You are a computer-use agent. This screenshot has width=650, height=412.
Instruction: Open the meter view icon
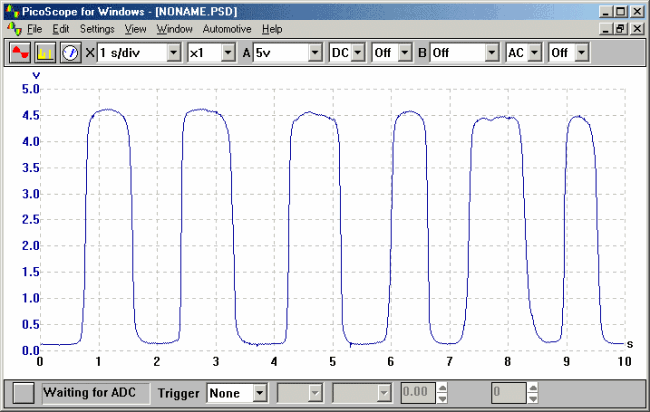pyautogui.click(x=70, y=52)
